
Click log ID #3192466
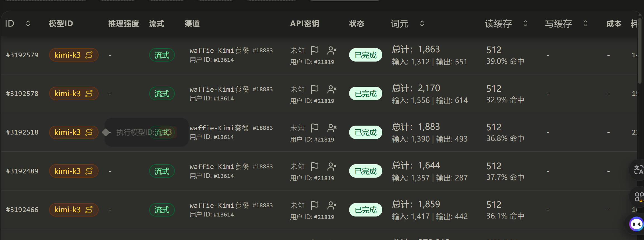(x=22, y=210)
